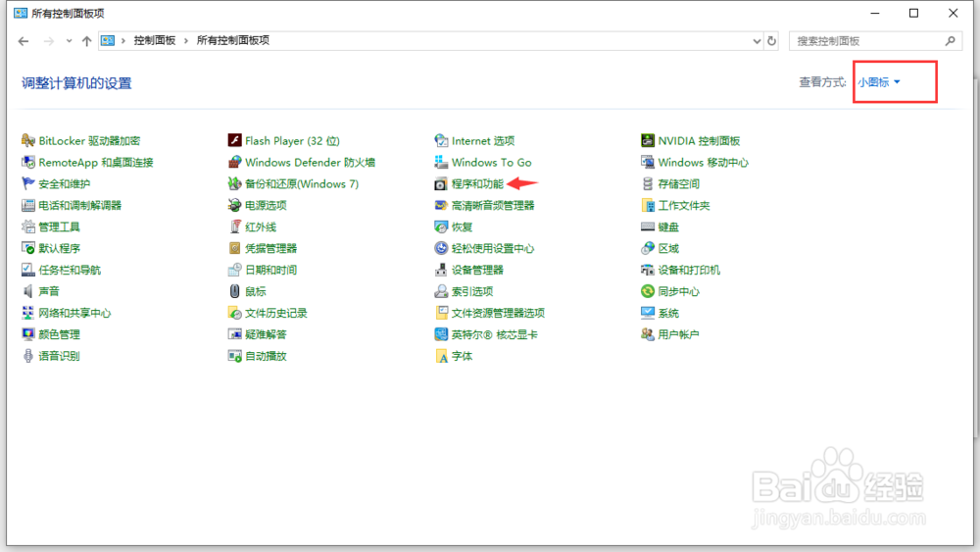Open the 日期和时间 link
Image resolution: width=980 pixels, height=552 pixels.
[x=270, y=270]
